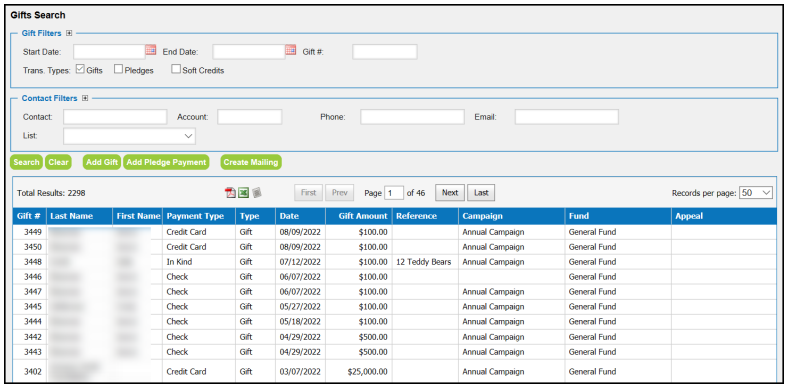Enable the Soft Credits checkbox
The width and height of the screenshot is (788, 385).
click(176, 69)
